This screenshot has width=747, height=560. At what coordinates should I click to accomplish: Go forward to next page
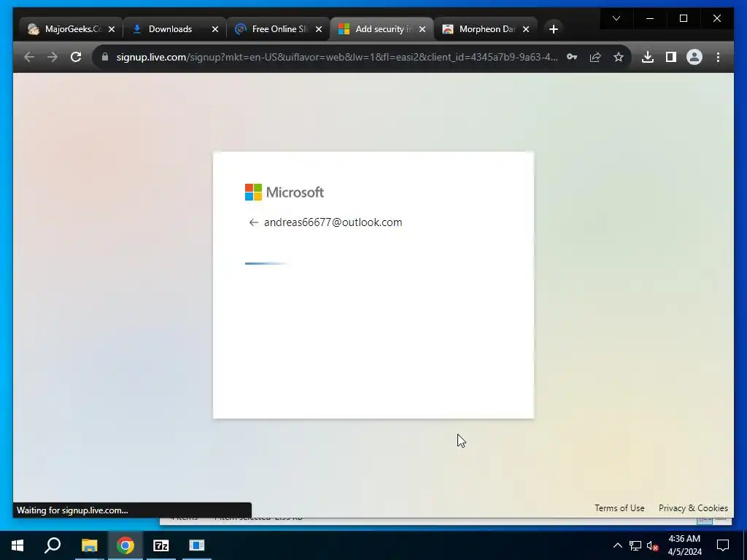[x=53, y=57]
